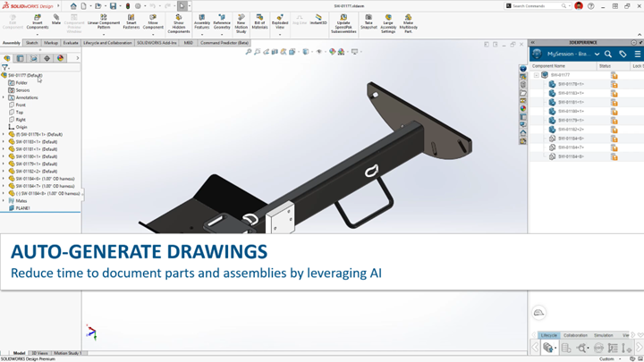Screen dimensions: 644x362
Task: Open the MySession dropdown chevron
Action: point(597,54)
